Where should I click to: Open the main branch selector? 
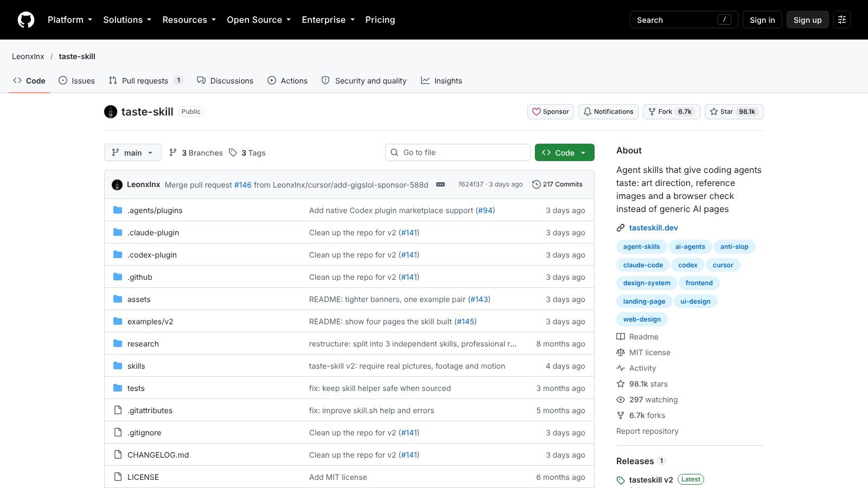[133, 152]
